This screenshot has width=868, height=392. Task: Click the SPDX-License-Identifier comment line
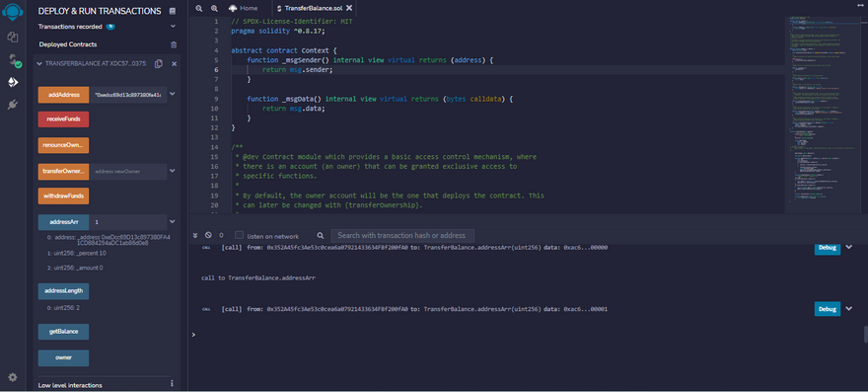tap(292, 21)
